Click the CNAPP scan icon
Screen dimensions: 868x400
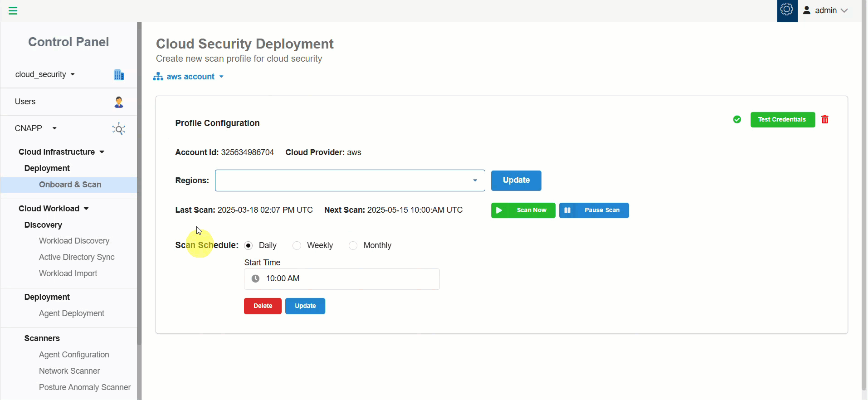click(119, 129)
